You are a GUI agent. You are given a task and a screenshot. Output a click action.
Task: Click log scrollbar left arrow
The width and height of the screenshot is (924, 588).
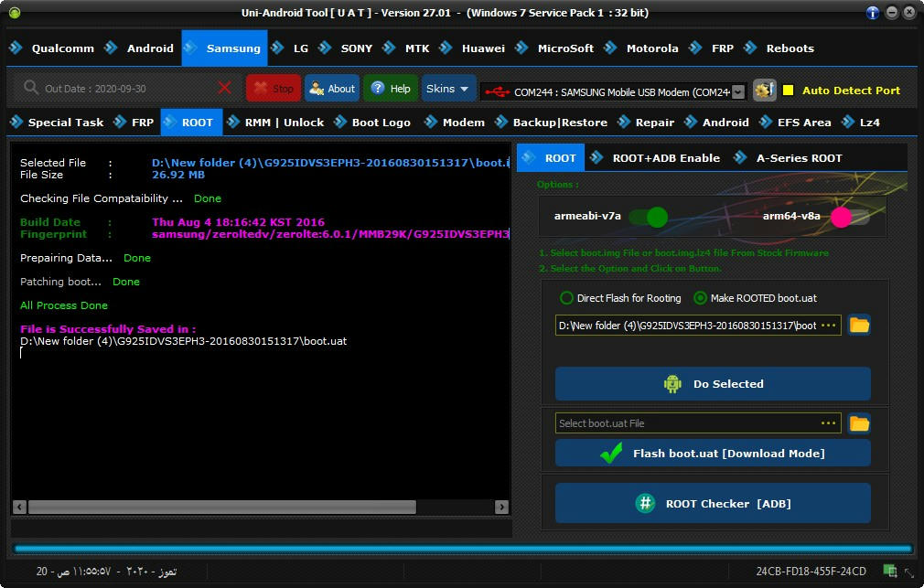click(x=19, y=507)
